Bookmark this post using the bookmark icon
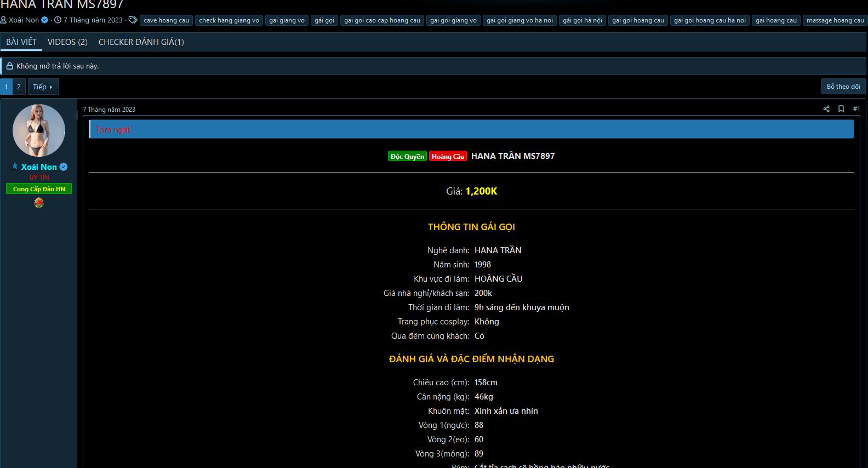The image size is (868, 468). [x=841, y=109]
